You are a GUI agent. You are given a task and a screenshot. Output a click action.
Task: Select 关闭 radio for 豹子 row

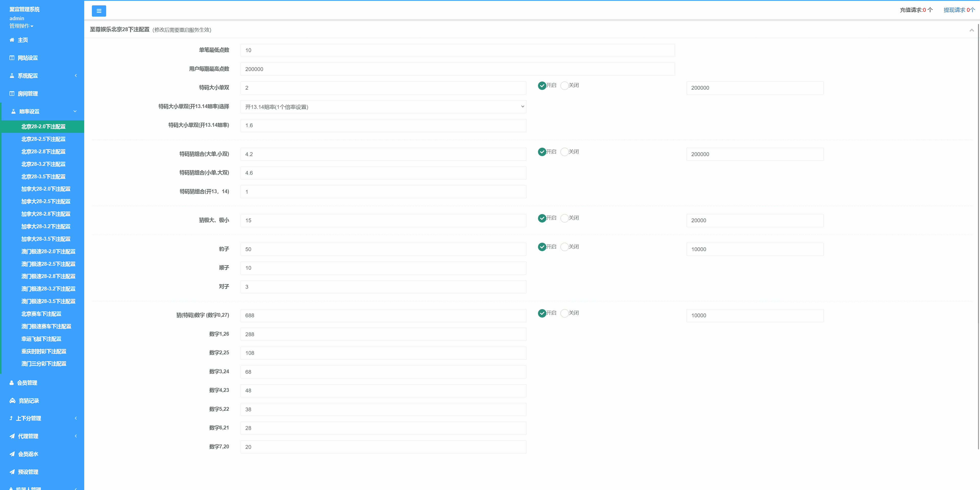pos(564,247)
